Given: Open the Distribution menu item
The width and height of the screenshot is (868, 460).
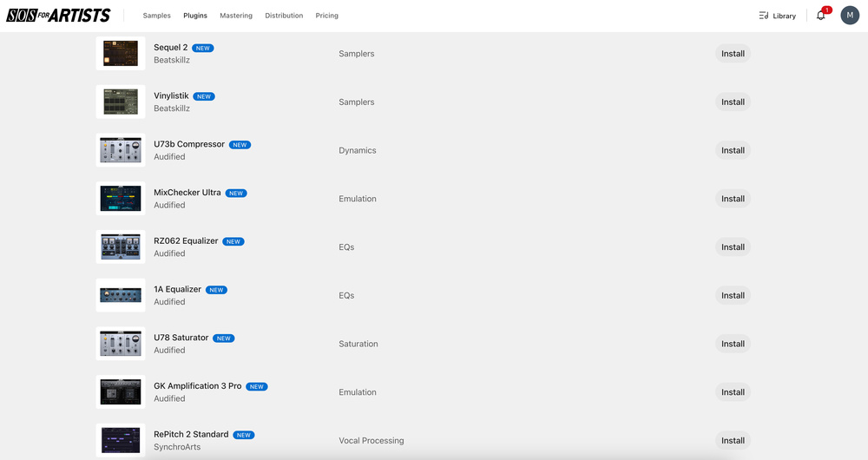Looking at the screenshot, I should coord(284,16).
